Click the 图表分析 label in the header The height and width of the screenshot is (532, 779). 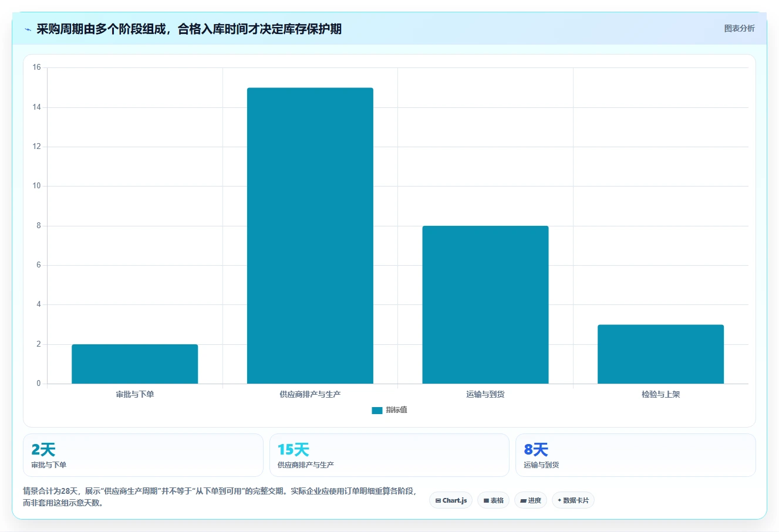coord(739,28)
